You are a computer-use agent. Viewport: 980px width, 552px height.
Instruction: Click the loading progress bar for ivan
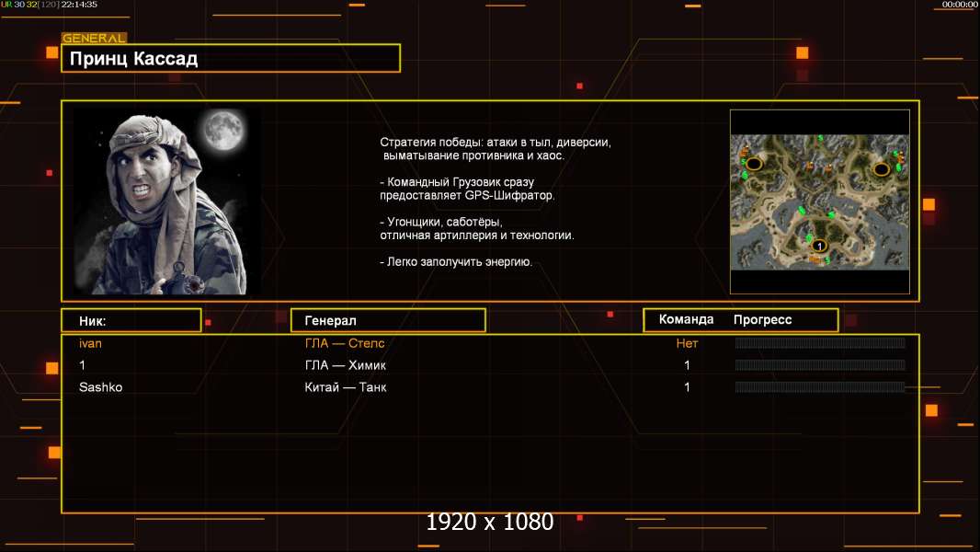pos(820,342)
